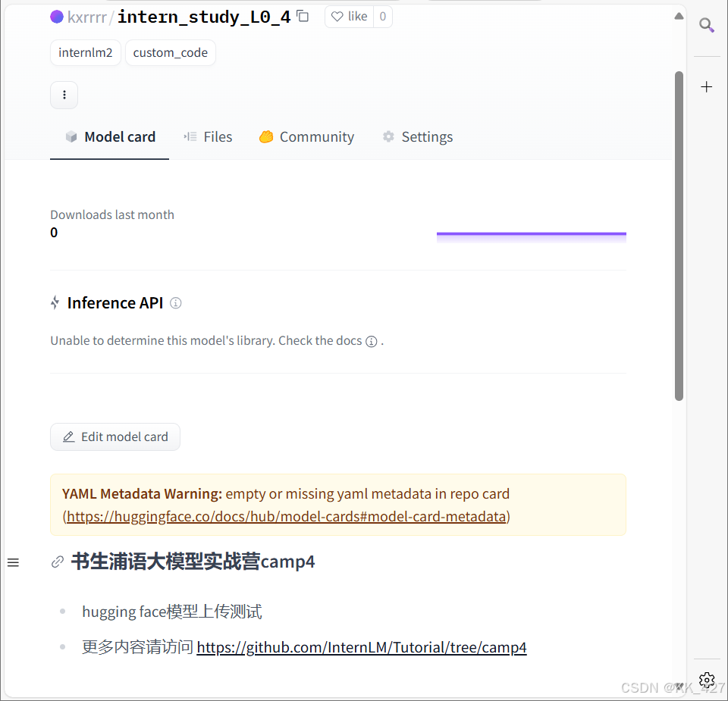Click the vertical scrollbar thumb
The image size is (728, 701).
pyautogui.click(x=679, y=236)
